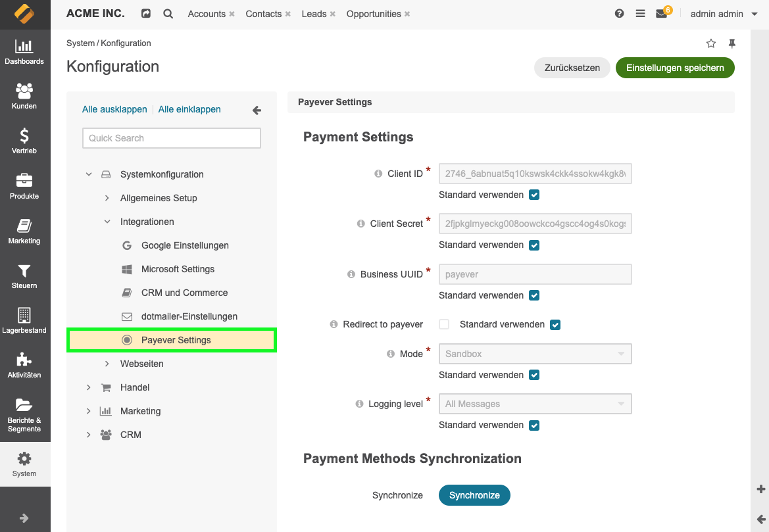The height and width of the screenshot is (532, 769).
Task: Open the Produkte sidebar menu
Action: pos(24,186)
